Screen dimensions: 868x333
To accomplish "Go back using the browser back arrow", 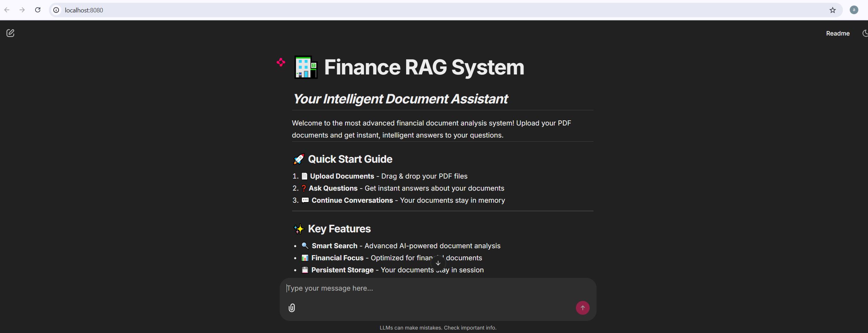I will pyautogui.click(x=7, y=10).
